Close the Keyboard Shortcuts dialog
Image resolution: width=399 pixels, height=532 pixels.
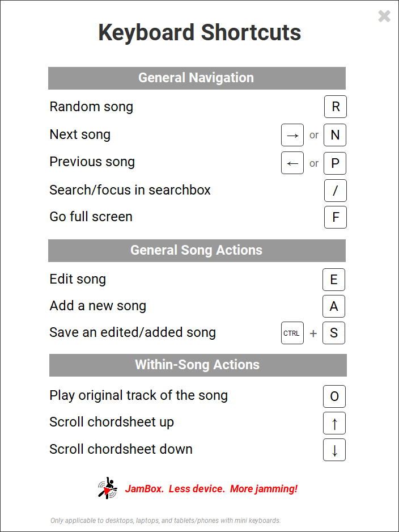(x=384, y=16)
